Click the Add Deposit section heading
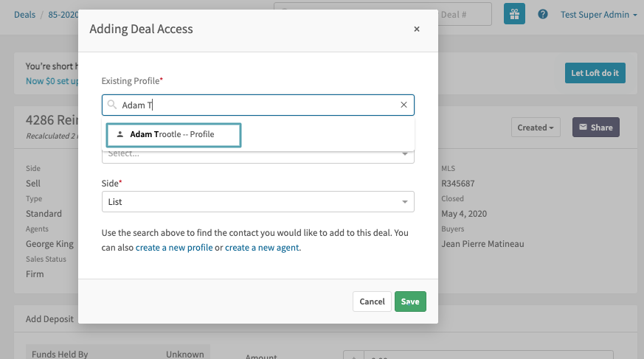Screen dimensions: 644x359 click(49, 319)
